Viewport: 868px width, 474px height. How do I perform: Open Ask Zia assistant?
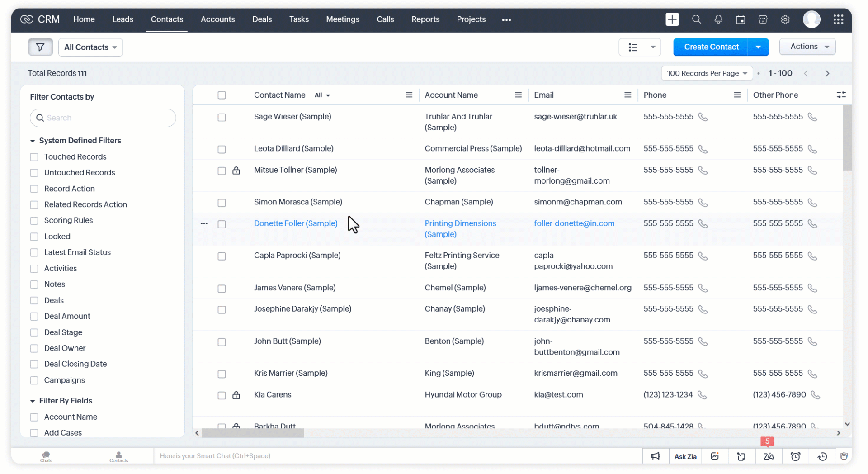pos(685,456)
